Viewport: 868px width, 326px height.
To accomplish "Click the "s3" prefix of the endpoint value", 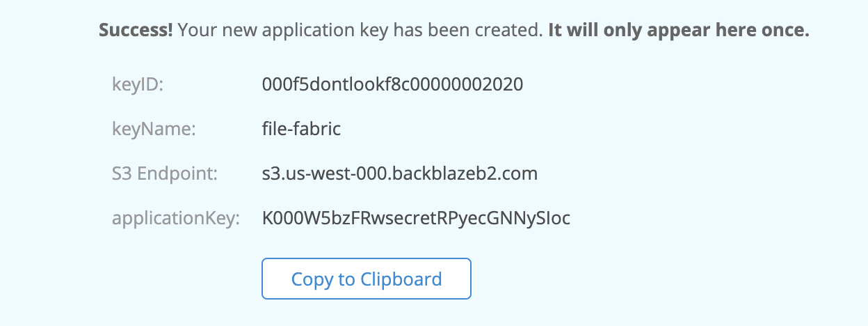I will coord(270,173).
